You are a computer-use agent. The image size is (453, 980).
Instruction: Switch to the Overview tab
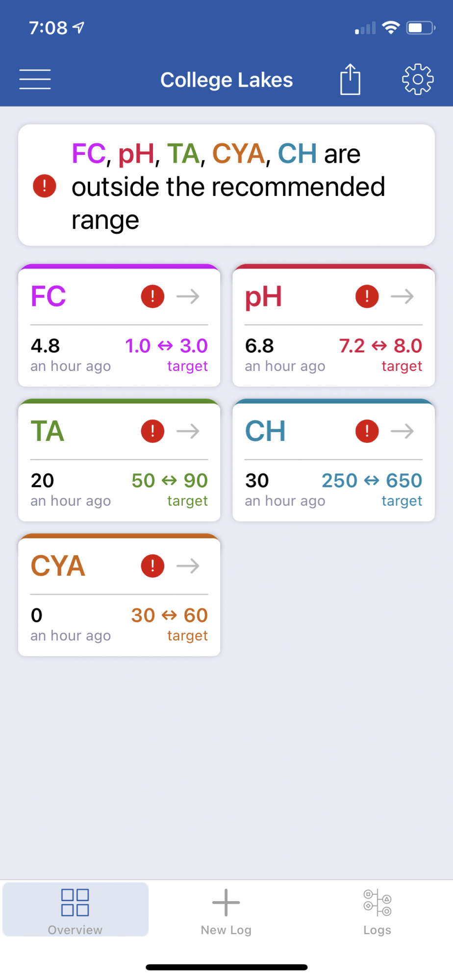[x=75, y=909]
